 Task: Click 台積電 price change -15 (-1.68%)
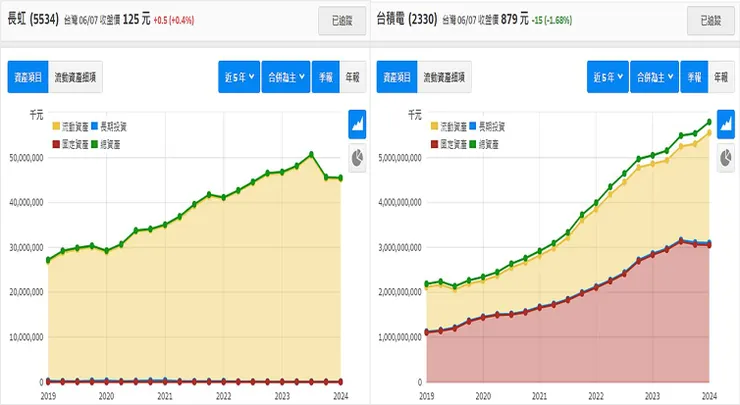[552, 20]
